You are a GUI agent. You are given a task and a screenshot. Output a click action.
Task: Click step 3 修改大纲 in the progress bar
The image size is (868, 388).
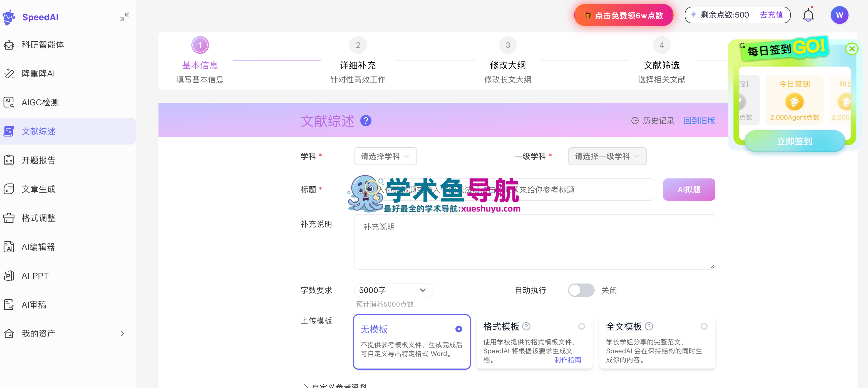508,60
